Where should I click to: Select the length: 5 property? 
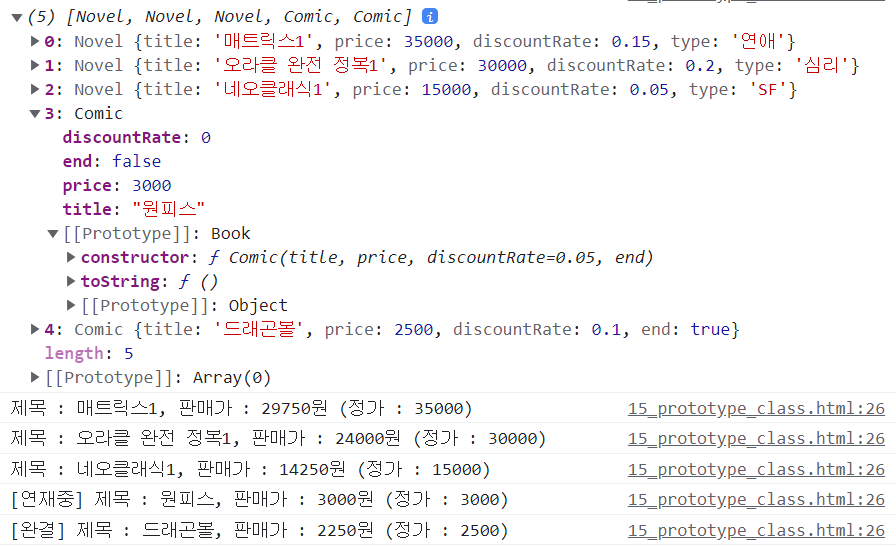(89, 354)
